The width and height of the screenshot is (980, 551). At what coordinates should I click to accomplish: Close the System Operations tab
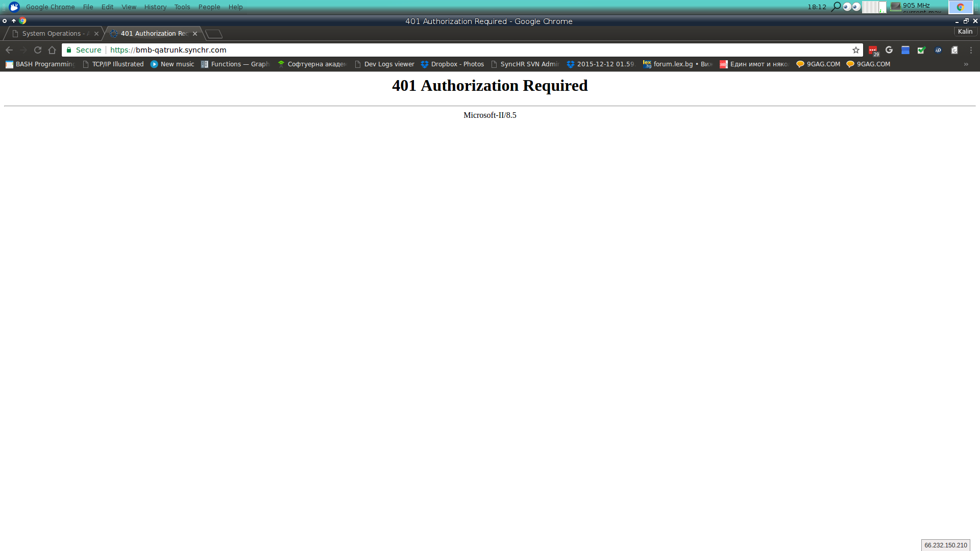(x=96, y=34)
